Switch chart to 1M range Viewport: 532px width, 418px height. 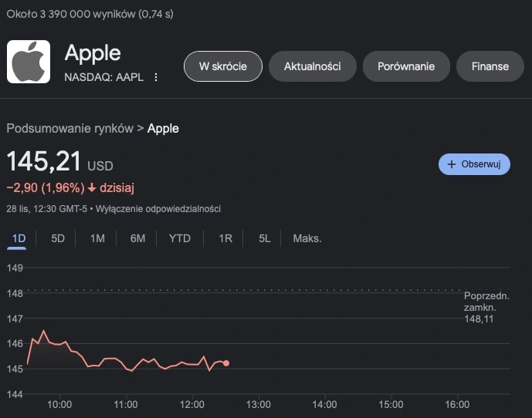(97, 238)
